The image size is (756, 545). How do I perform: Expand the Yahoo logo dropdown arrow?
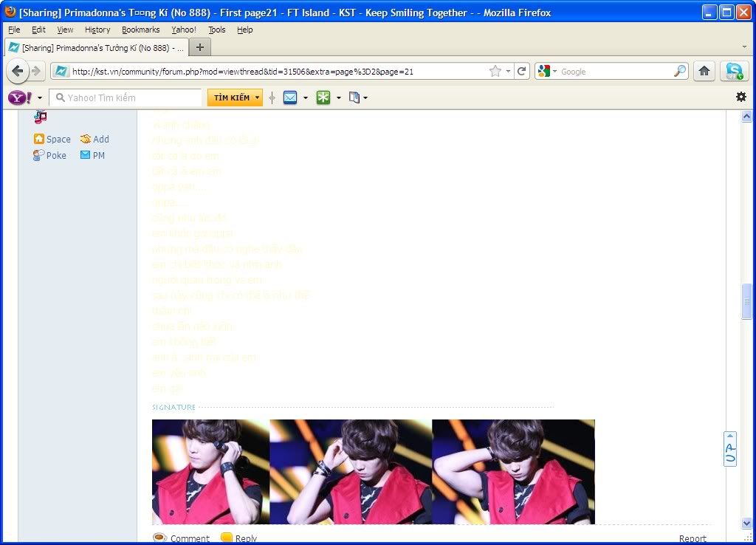click(40, 98)
